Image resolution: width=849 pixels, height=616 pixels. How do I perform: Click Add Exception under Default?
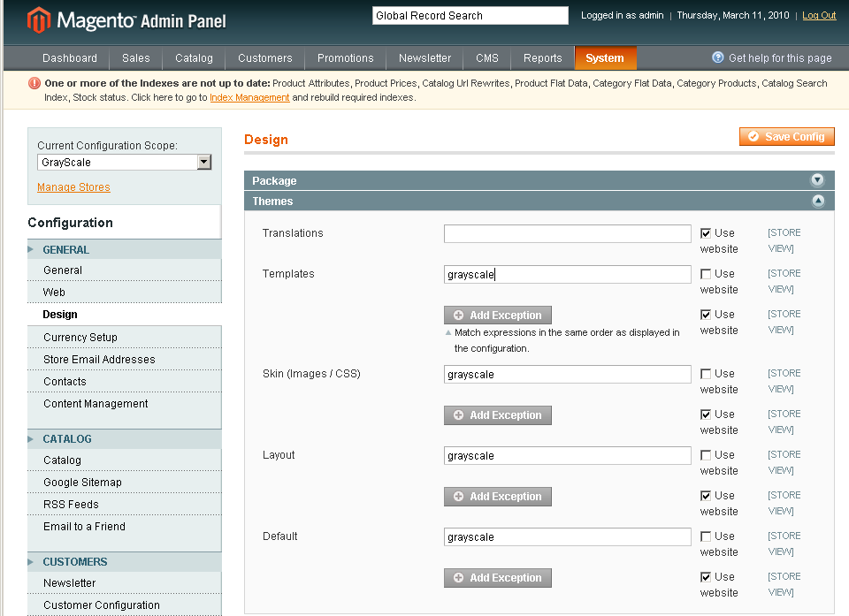click(498, 578)
